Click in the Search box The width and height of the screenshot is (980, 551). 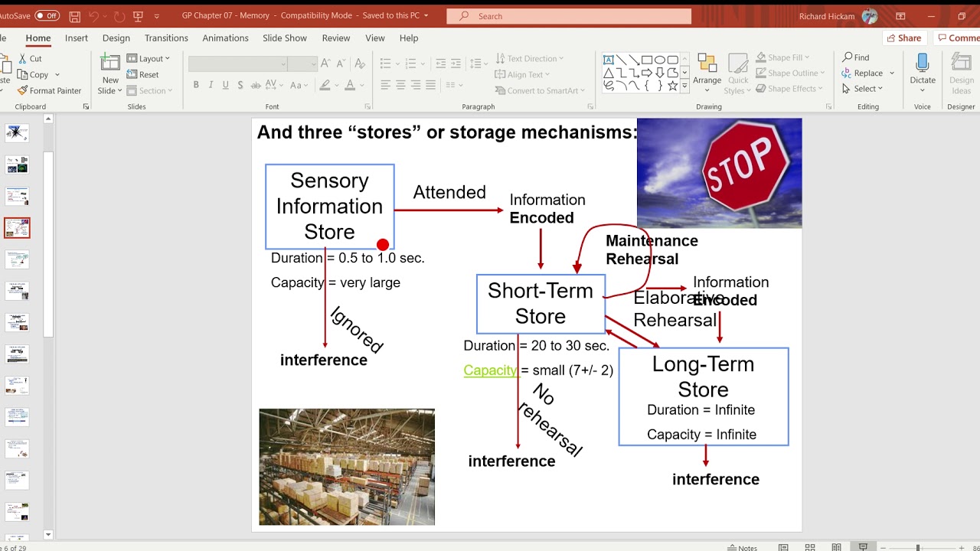pyautogui.click(x=569, y=16)
